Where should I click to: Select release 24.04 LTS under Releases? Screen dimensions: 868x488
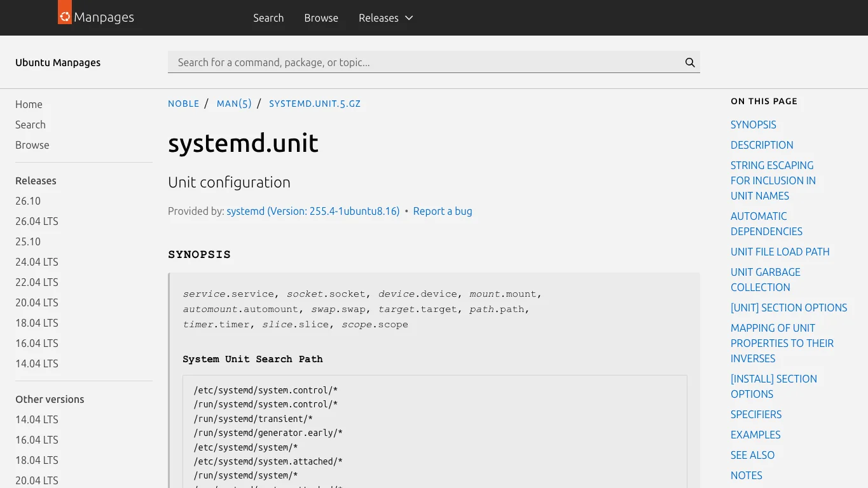tap(37, 262)
